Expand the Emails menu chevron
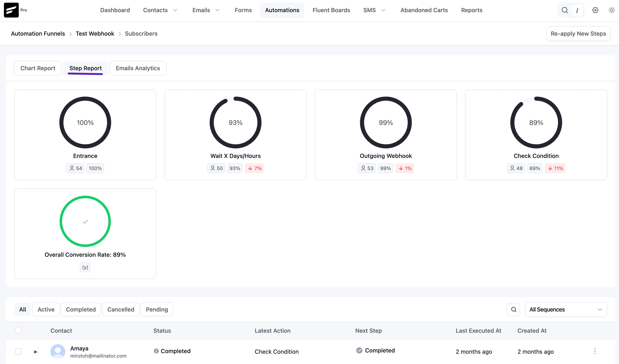 click(x=217, y=10)
